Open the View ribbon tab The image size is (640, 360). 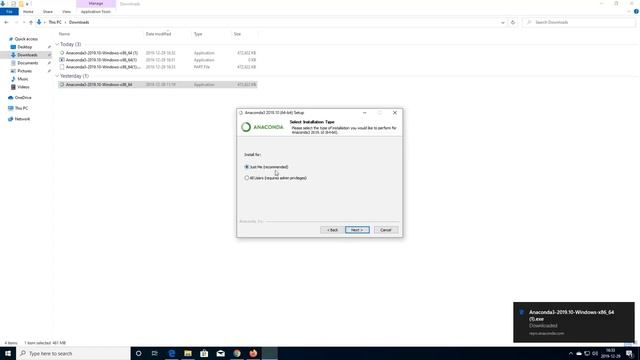point(66,12)
